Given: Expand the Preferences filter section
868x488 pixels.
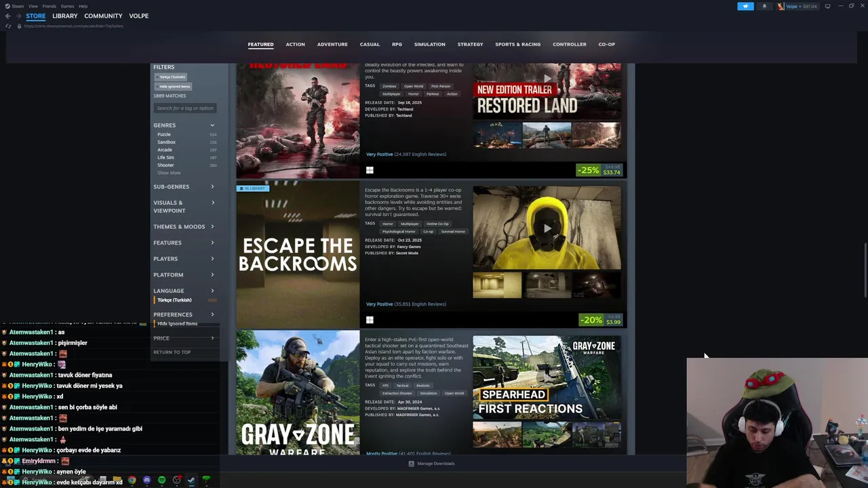Looking at the screenshot, I should pyautogui.click(x=184, y=314).
